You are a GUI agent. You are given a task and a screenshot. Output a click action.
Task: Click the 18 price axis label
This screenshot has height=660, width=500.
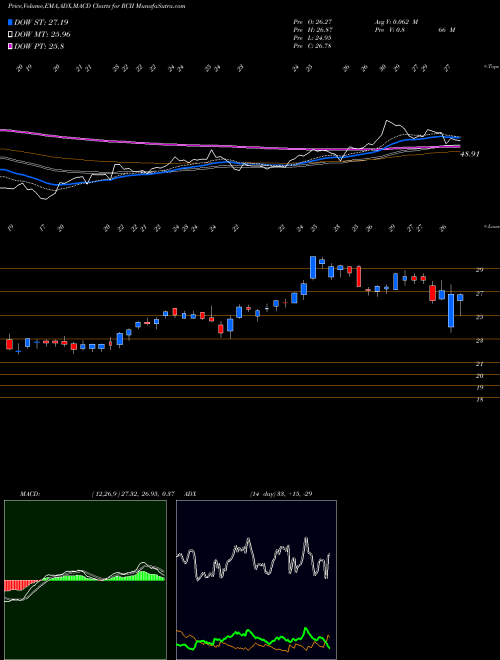479,399
